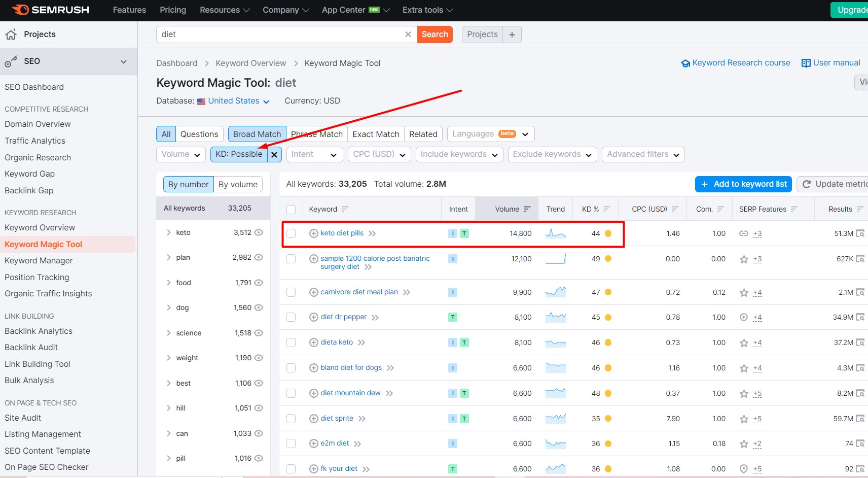Select the Exact Match tab

[376, 134]
